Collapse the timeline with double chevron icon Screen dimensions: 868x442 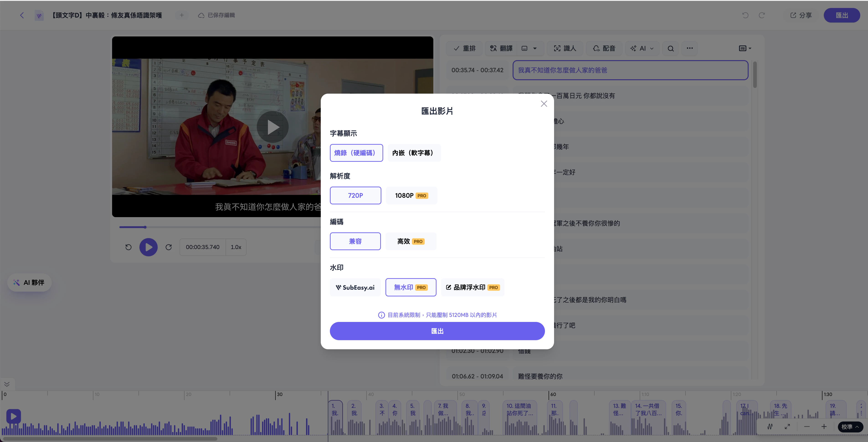pos(7,384)
